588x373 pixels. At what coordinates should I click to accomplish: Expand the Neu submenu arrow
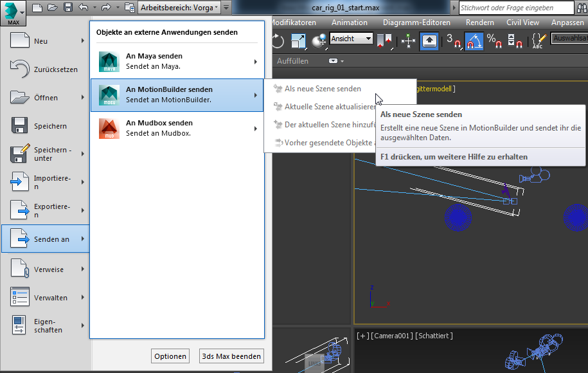pyautogui.click(x=83, y=41)
